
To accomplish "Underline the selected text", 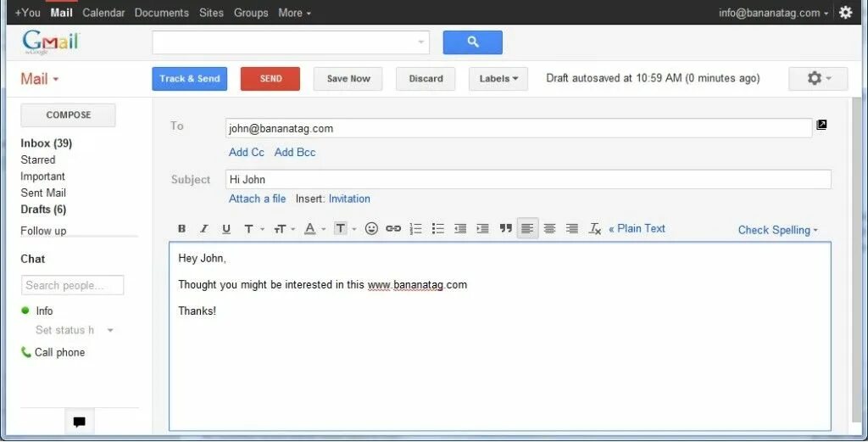I will (225, 228).
